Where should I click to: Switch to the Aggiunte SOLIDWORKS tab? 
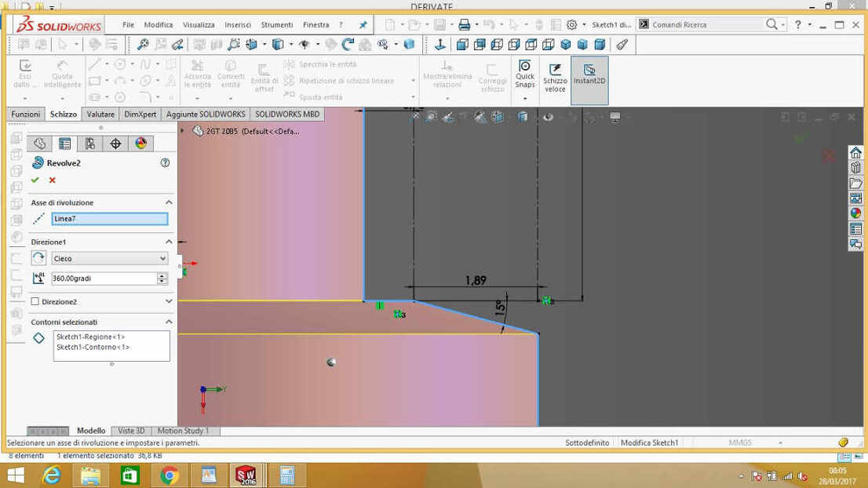(x=206, y=114)
